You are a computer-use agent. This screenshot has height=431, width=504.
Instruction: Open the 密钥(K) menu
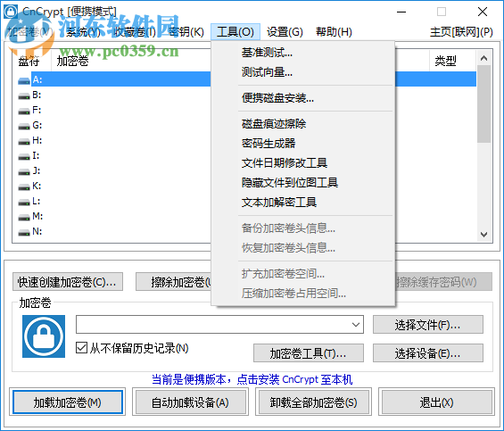[186, 32]
